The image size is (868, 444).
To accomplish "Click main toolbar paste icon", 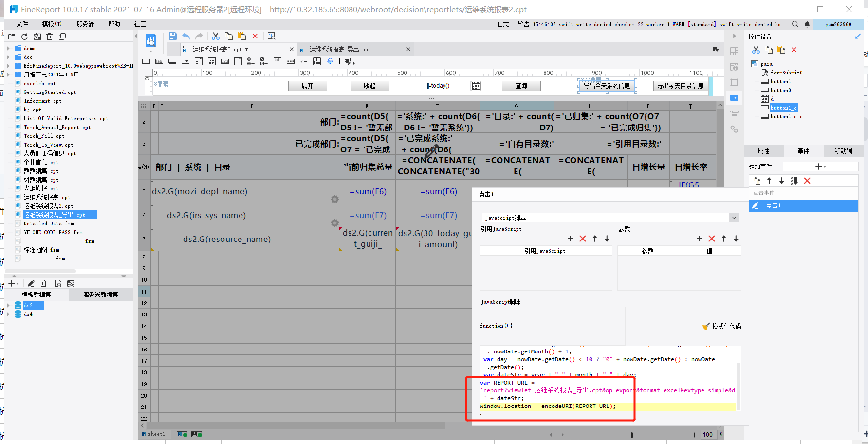I will click(x=242, y=36).
